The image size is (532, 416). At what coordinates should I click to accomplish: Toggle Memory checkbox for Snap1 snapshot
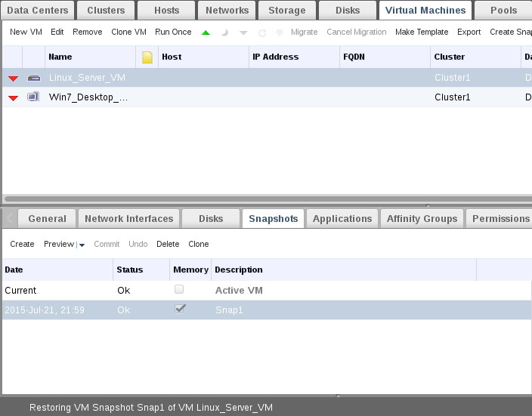click(x=180, y=309)
